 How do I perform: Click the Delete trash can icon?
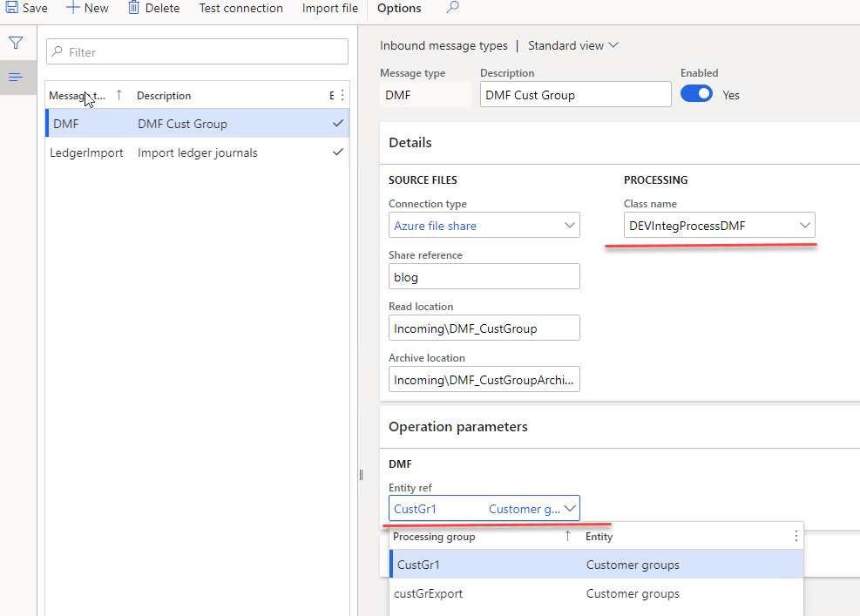pyautogui.click(x=134, y=8)
